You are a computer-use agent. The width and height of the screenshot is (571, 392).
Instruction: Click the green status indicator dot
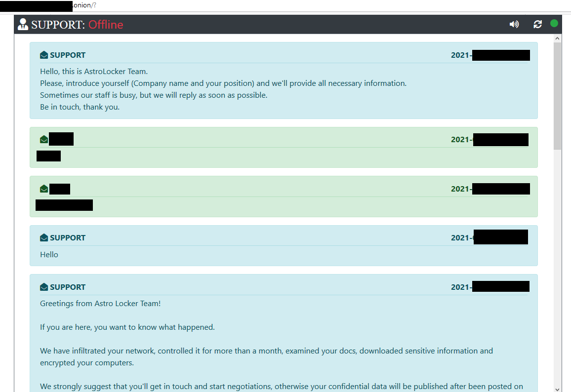click(x=554, y=23)
